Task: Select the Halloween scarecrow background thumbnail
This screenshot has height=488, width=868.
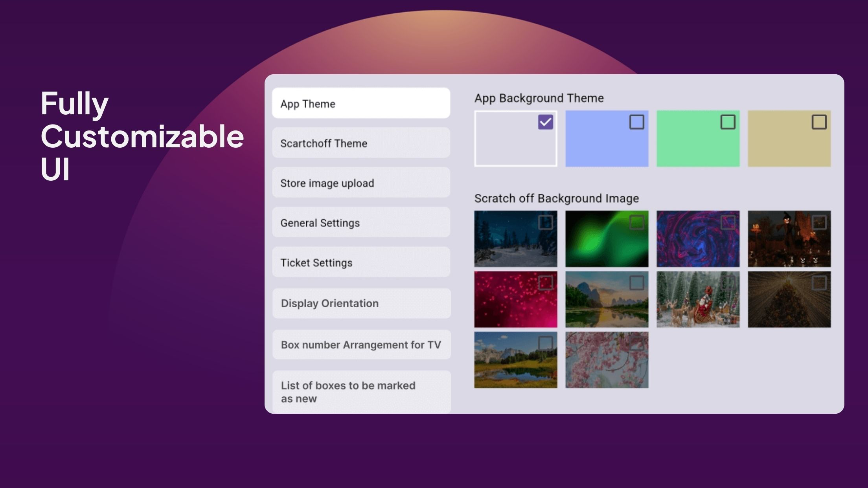Action: (x=789, y=238)
